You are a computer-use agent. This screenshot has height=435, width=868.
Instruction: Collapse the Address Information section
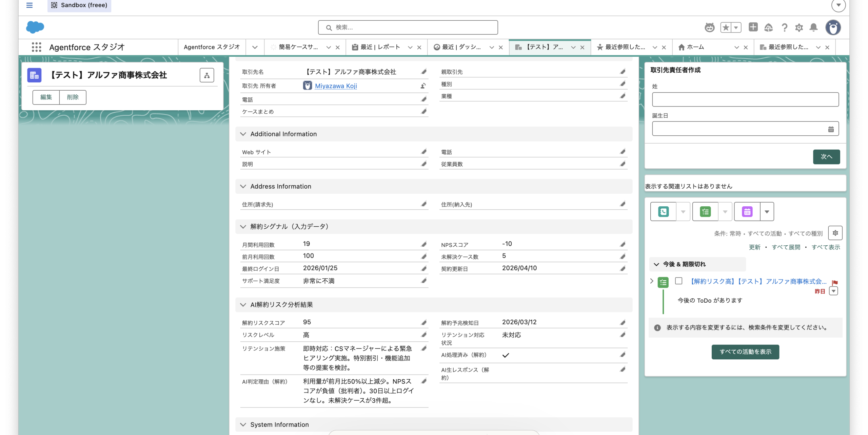coord(243,186)
